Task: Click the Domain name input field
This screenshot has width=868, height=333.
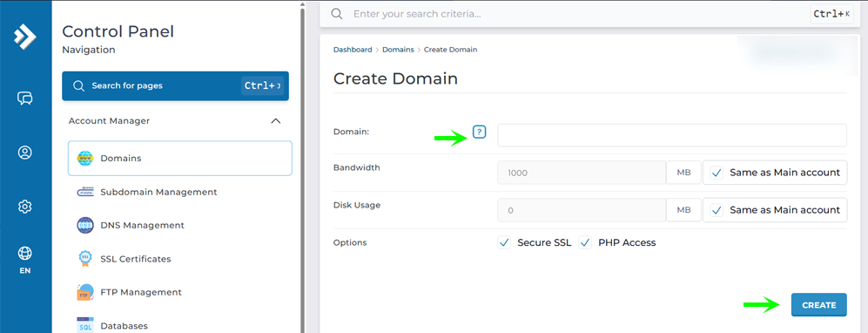Action: (x=672, y=135)
